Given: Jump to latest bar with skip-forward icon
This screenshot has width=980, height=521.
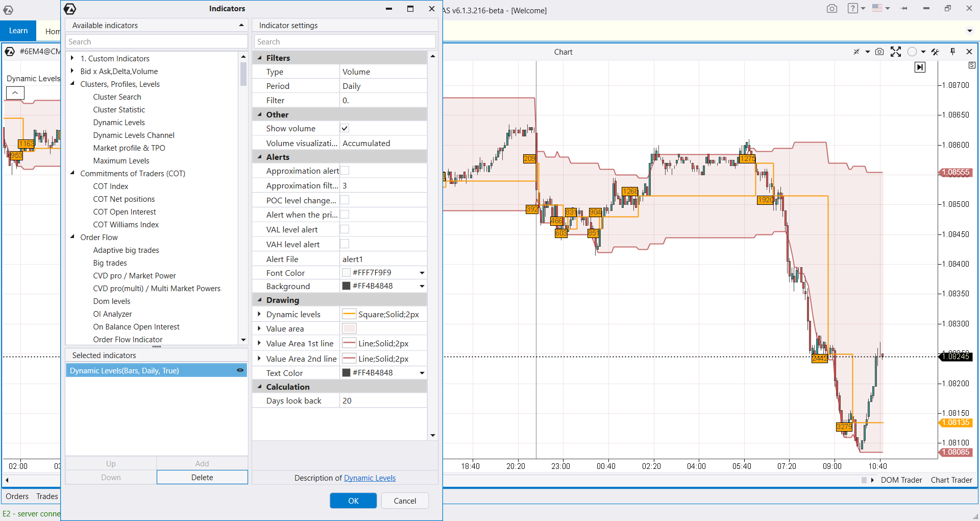Looking at the screenshot, I should coord(920,67).
